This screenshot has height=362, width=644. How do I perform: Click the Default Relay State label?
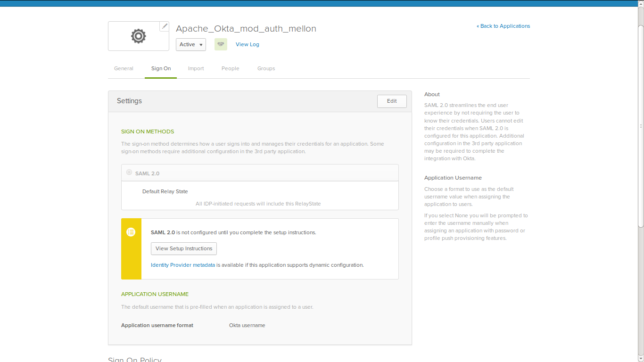pos(165,191)
